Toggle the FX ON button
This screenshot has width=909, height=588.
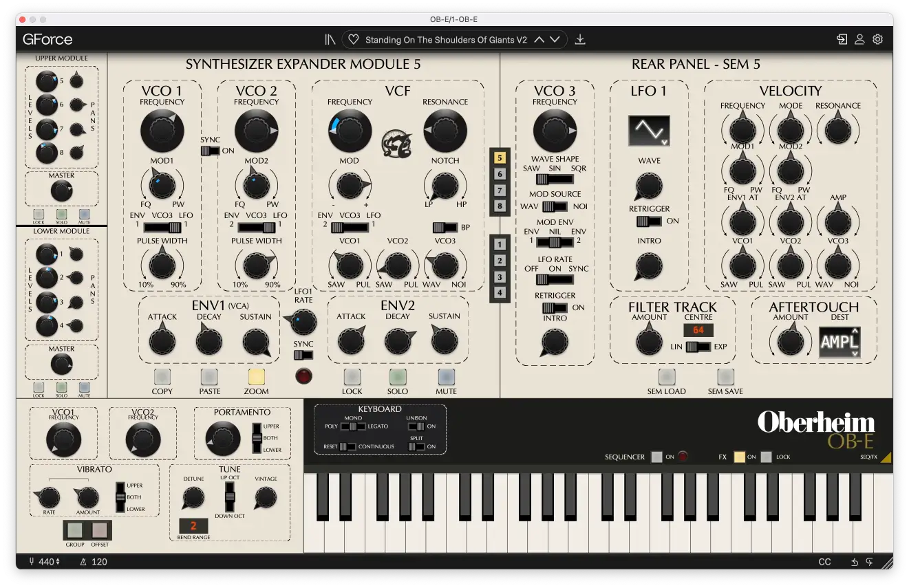[x=740, y=457]
